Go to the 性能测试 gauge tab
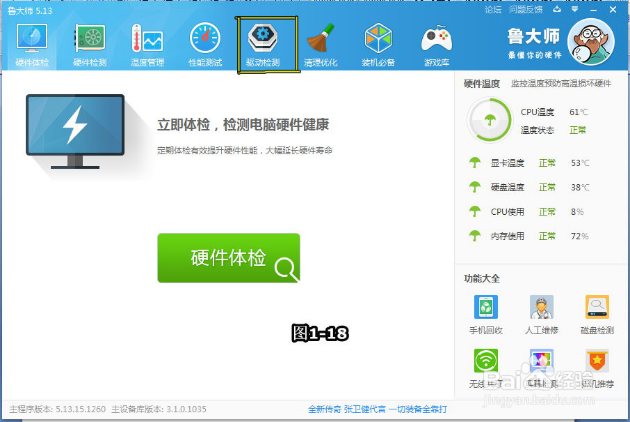Screen dimensions: 630x422 [205, 45]
